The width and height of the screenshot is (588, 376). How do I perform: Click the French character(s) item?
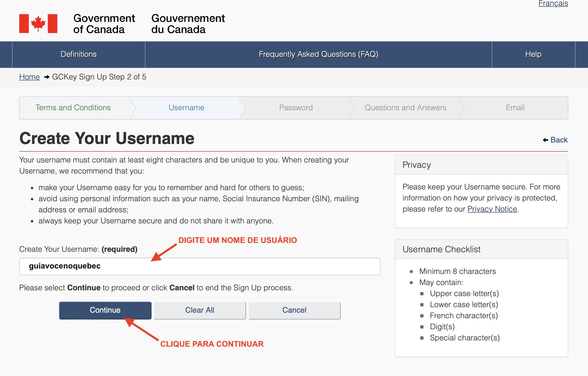[x=464, y=316]
